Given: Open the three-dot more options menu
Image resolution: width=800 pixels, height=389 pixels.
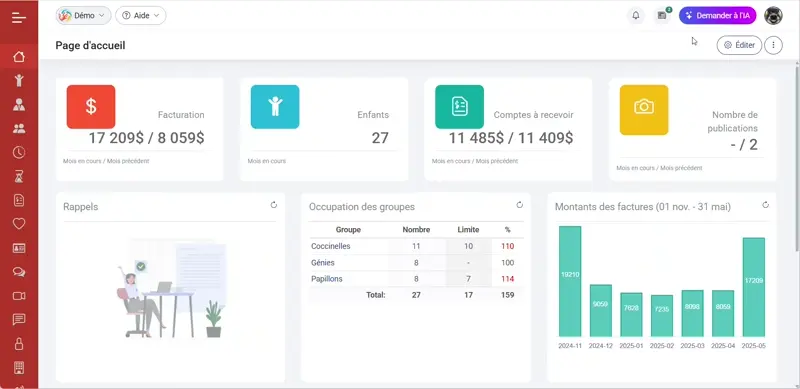Looking at the screenshot, I should (773, 45).
